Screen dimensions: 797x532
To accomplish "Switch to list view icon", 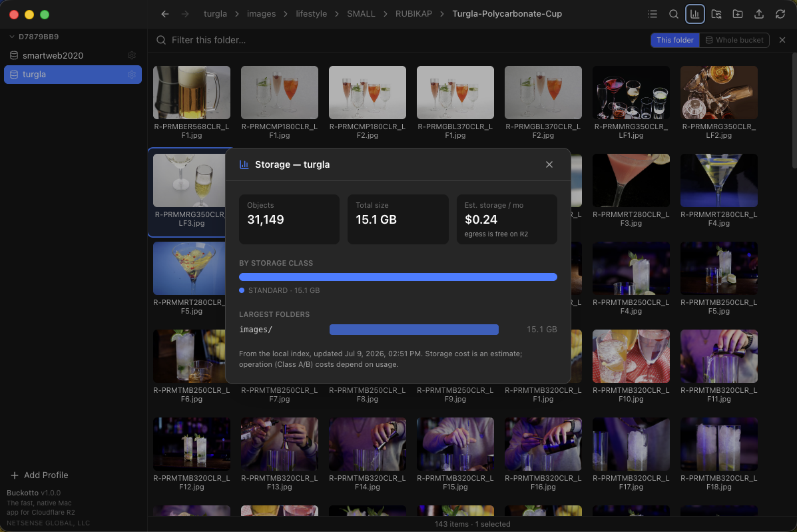I will pyautogui.click(x=652, y=14).
